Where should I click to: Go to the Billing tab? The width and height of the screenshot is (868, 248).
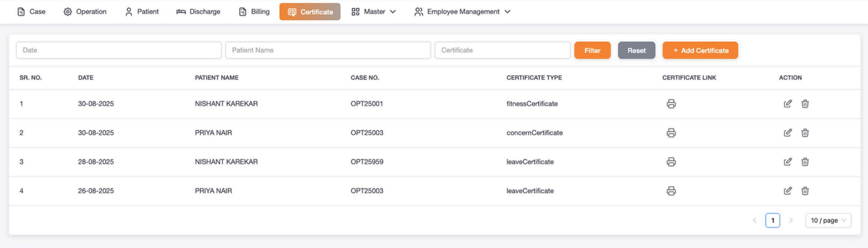tap(254, 12)
